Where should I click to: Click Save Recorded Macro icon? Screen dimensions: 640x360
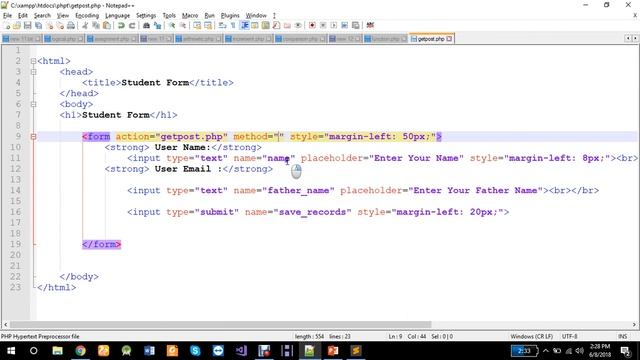tap(356, 25)
